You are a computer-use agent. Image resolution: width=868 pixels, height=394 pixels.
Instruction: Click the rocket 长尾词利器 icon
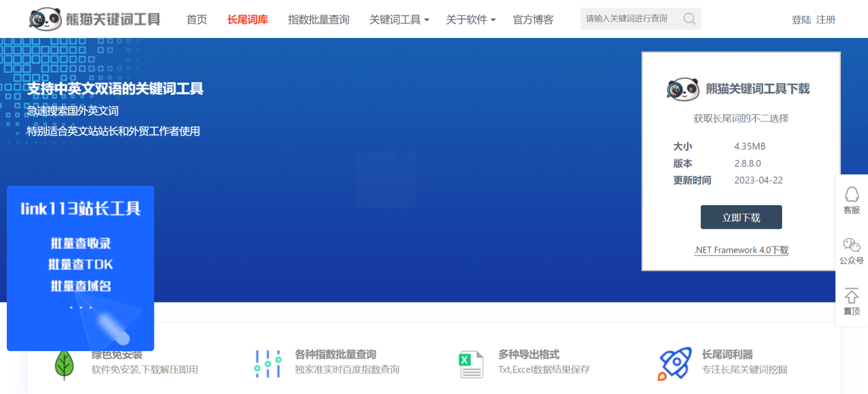point(674,363)
